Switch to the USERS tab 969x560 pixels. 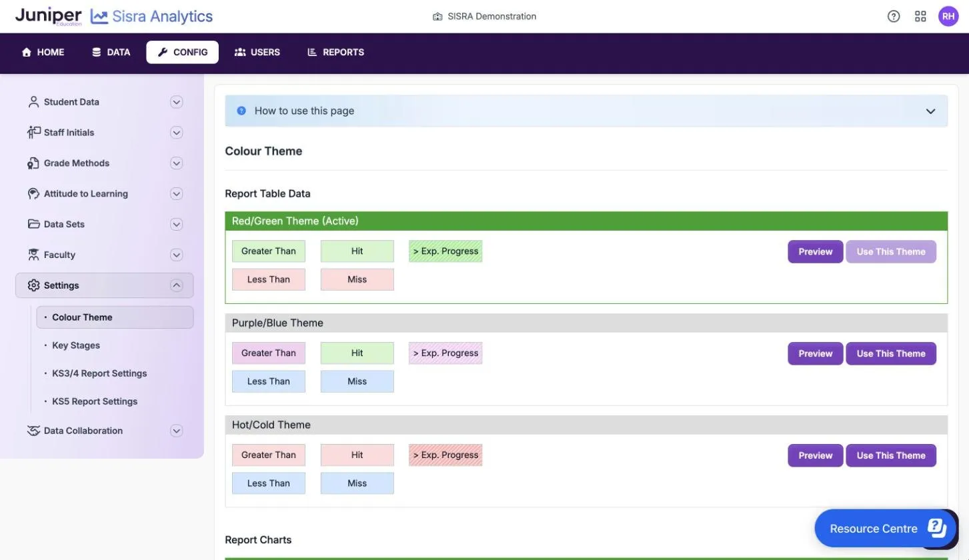click(x=257, y=52)
